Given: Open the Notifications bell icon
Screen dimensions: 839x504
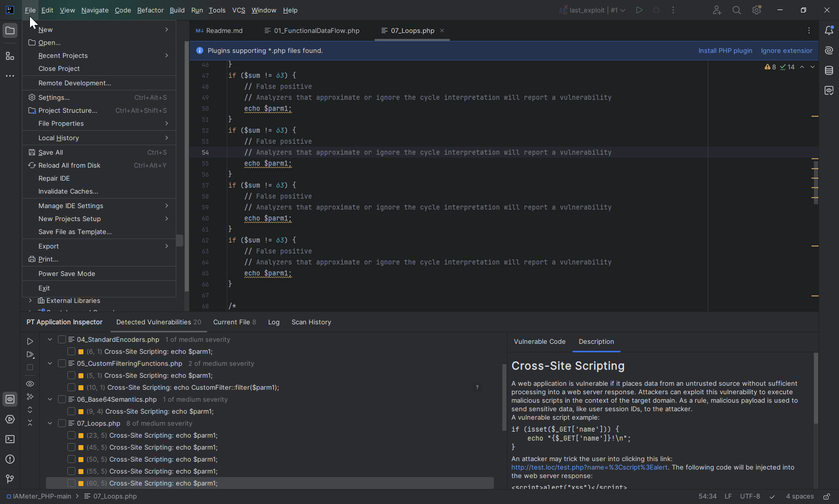Looking at the screenshot, I should coord(829,30).
